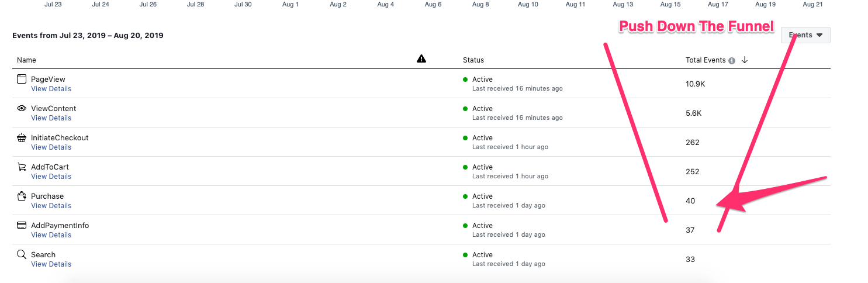
Task: Select the Jul 23 date marker
Action: tap(53, 5)
